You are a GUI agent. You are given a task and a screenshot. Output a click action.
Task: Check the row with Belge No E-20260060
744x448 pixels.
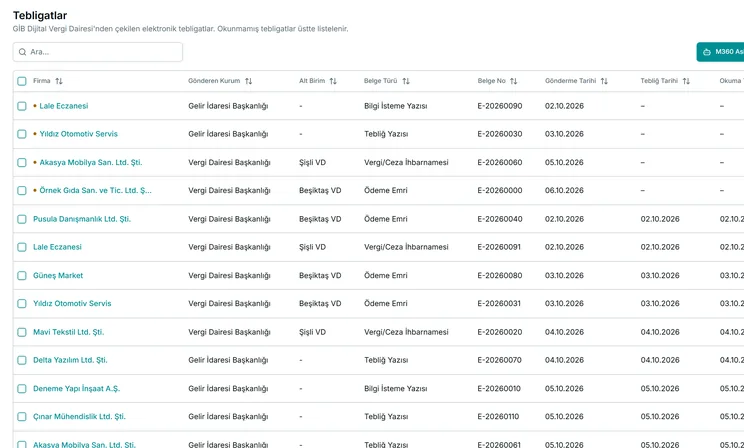[22, 162]
